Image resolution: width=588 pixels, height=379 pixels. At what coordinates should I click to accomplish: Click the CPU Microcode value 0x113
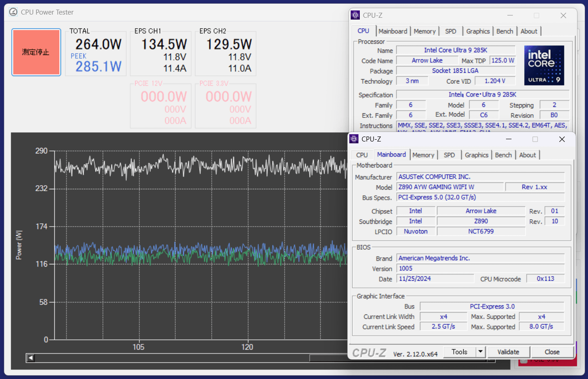546,278
